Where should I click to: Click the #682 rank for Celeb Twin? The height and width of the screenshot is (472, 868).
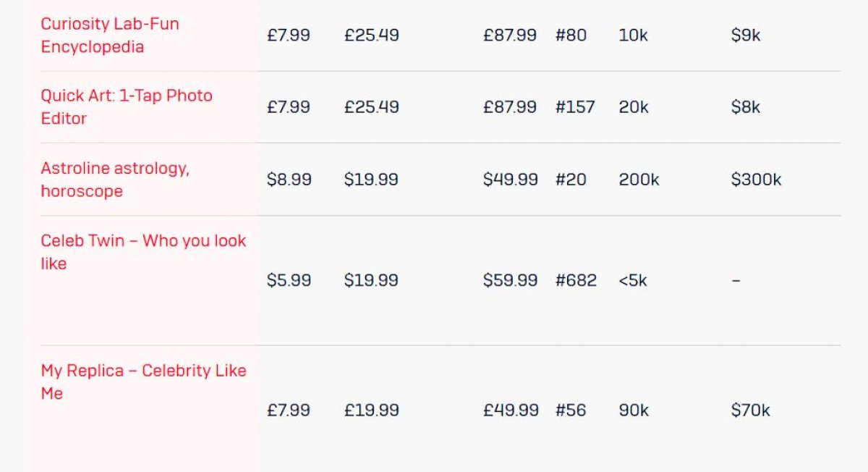click(576, 280)
